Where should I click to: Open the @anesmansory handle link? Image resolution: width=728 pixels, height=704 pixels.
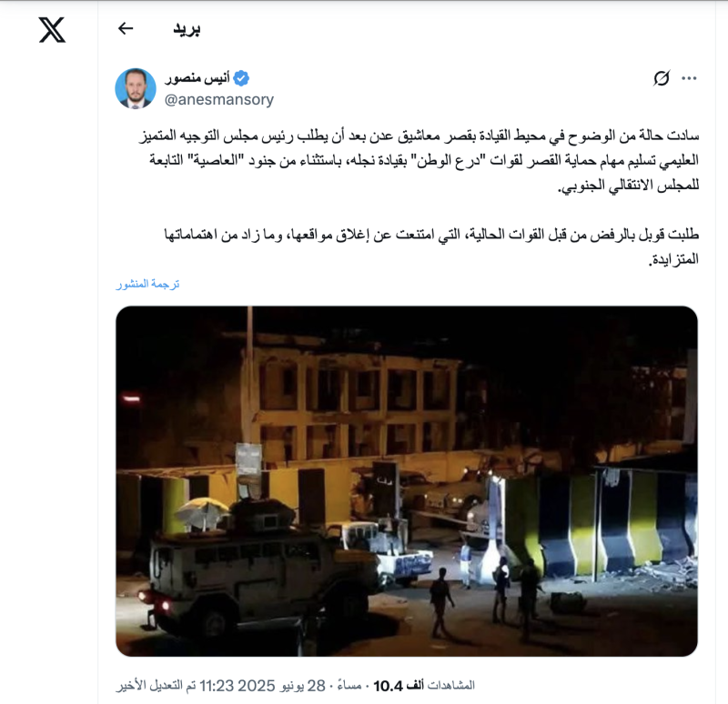[x=219, y=99]
